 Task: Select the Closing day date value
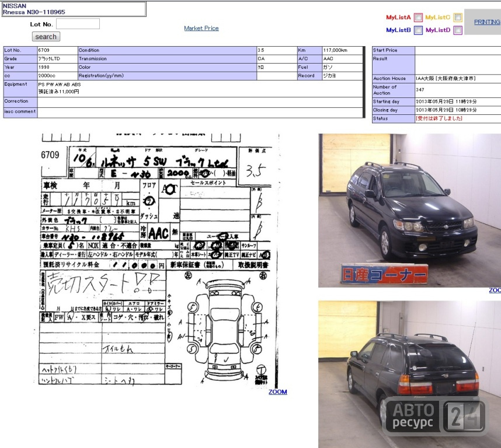point(446,110)
